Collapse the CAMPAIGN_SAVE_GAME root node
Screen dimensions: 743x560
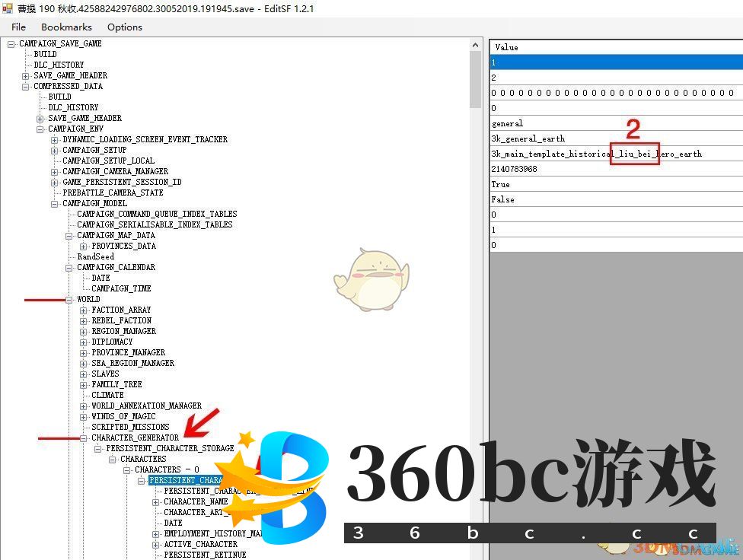coord(11,44)
